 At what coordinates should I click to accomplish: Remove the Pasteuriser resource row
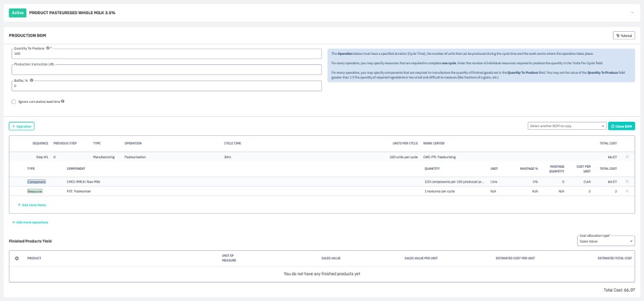click(x=626, y=191)
